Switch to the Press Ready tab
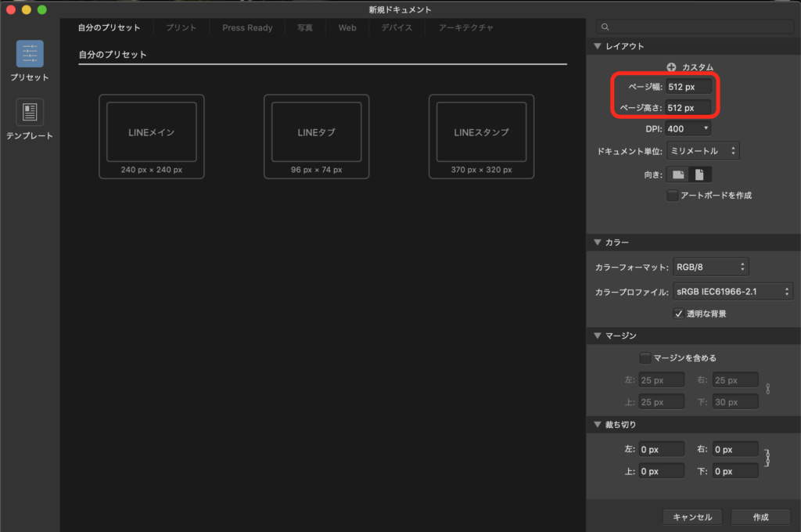801x532 pixels. (x=247, y=27)
